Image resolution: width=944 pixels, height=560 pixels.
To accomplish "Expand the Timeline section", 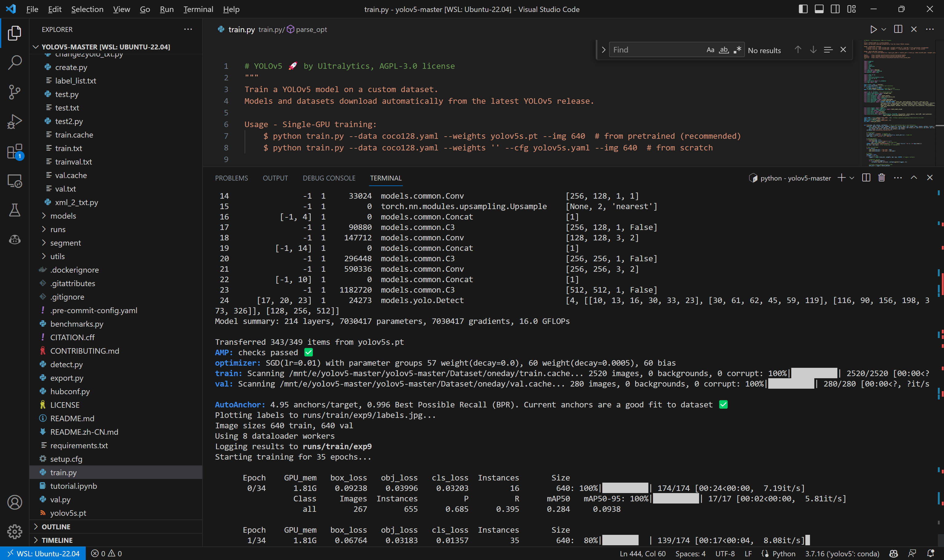I will pyautogui.click(x=116, y=540).
